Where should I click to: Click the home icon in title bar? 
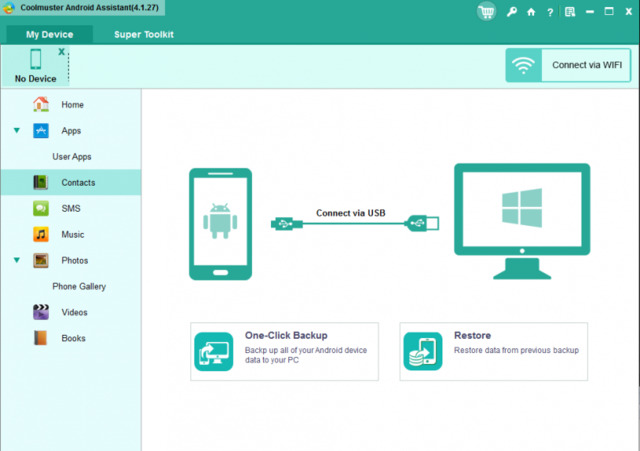point(531,13)
